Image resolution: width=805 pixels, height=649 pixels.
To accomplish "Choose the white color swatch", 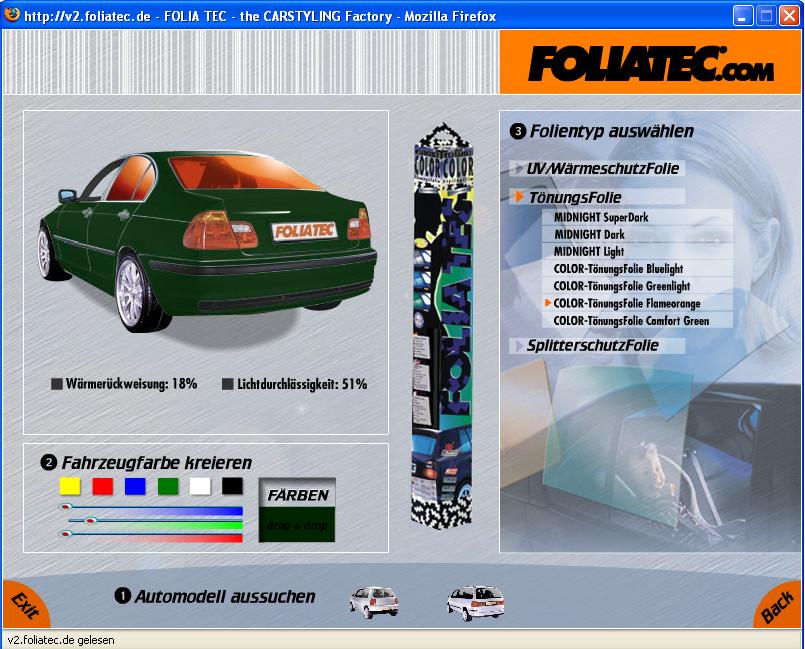I will [x=200, y=486].
